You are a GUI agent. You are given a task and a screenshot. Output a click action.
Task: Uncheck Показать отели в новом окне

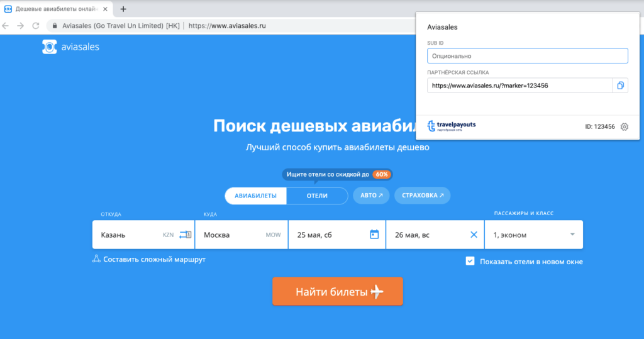coord(470,261)
